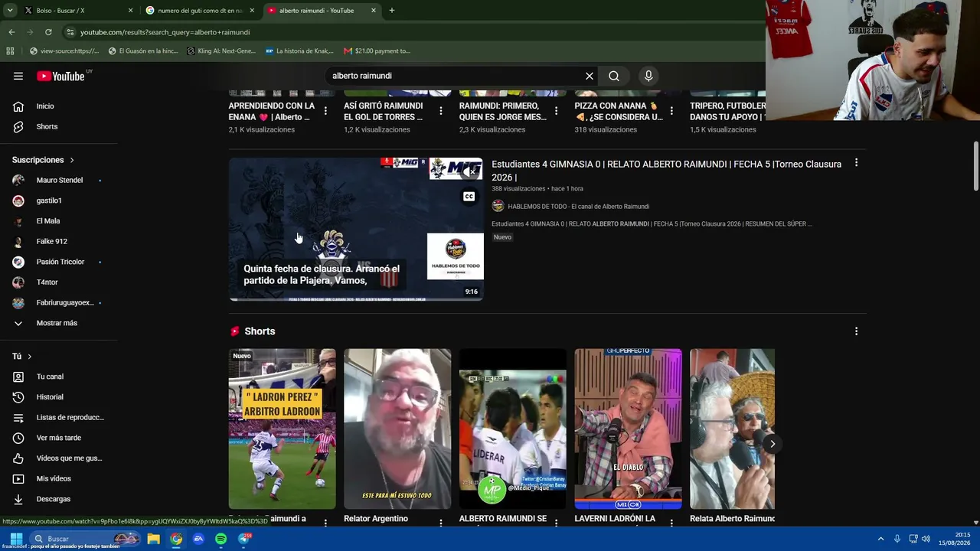The image size is (980, 551).
Task: Open options menu for Estudiantes 4 Gimnasia video
Action: pyautogui.click(x=856, y=163)
